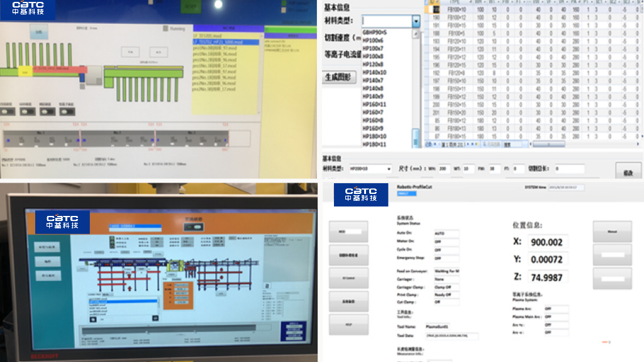Select HP160x11 in the material list
644x362 pixels.
(x=374, y=105)
